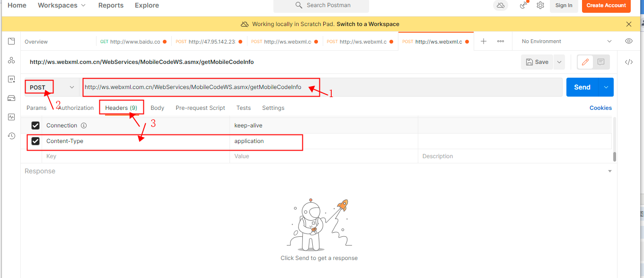Add a new request tab
Screen dimensions: 644x278
pyautogui.click(x=484, y=41)
